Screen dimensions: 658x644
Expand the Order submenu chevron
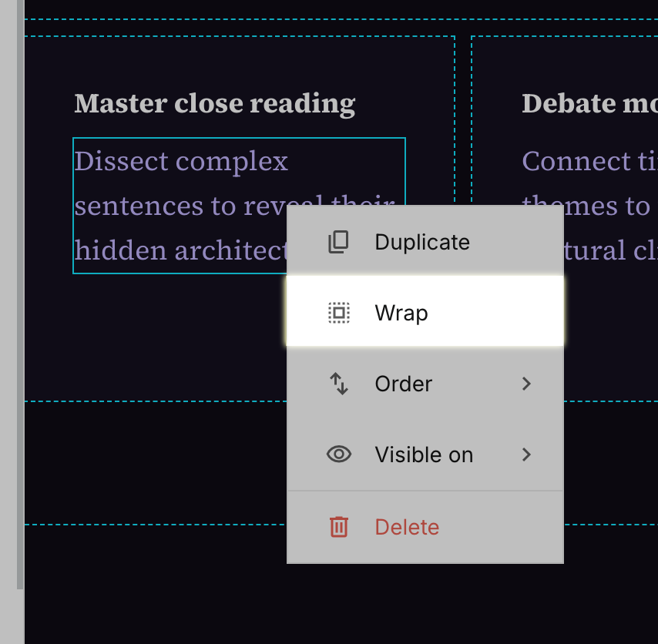click(526, 384)
